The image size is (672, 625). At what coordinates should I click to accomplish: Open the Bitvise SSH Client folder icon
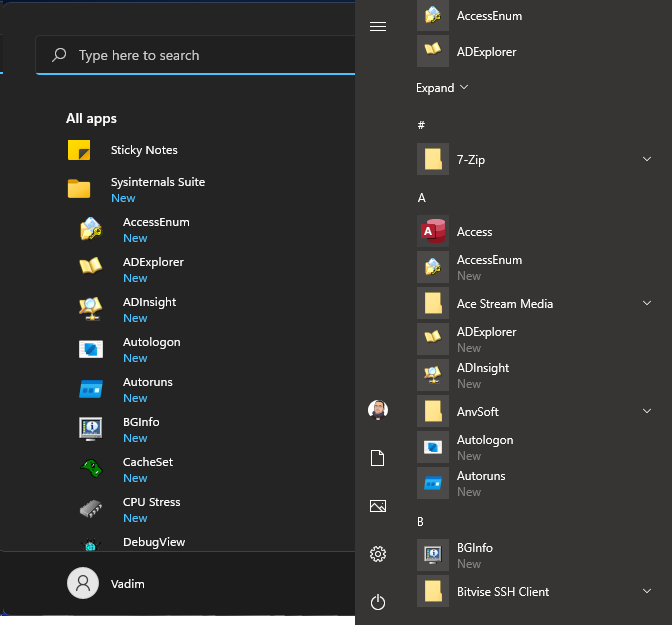point(433,591)
